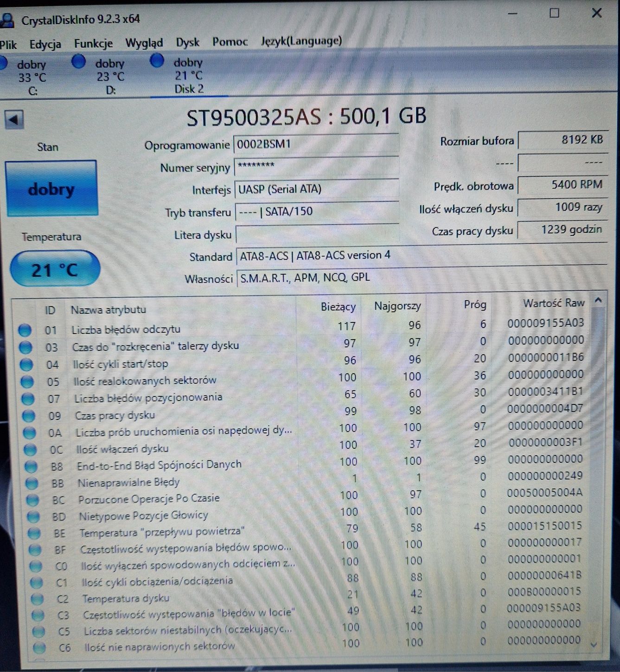Click status dot for End-to-End Błąd Spójności
620x672 pixels.
(x=31, y=466)
